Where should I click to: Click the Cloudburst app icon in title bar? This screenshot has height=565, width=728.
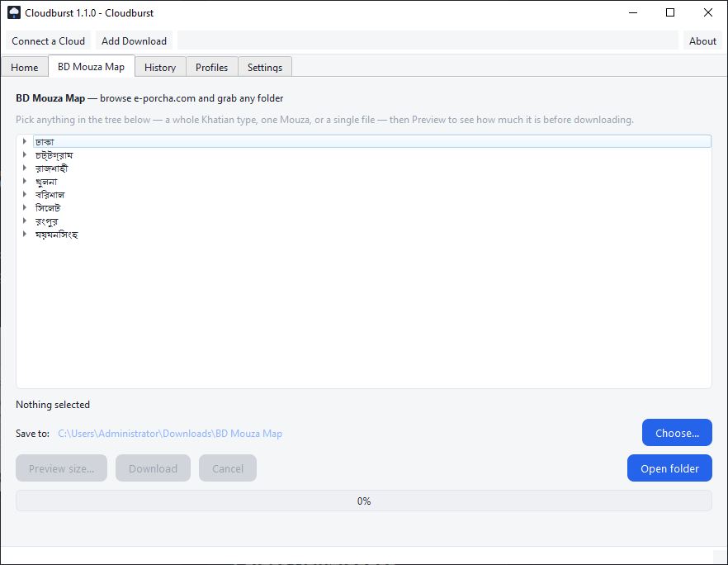pyautogui.click(x=14, y=12)
